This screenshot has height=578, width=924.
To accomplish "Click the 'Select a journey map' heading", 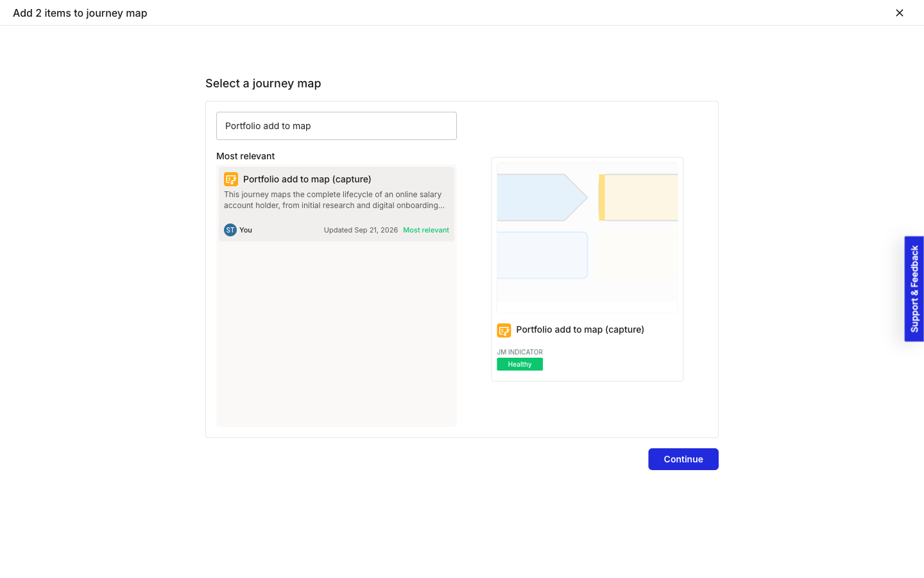I will click(263, 83).
